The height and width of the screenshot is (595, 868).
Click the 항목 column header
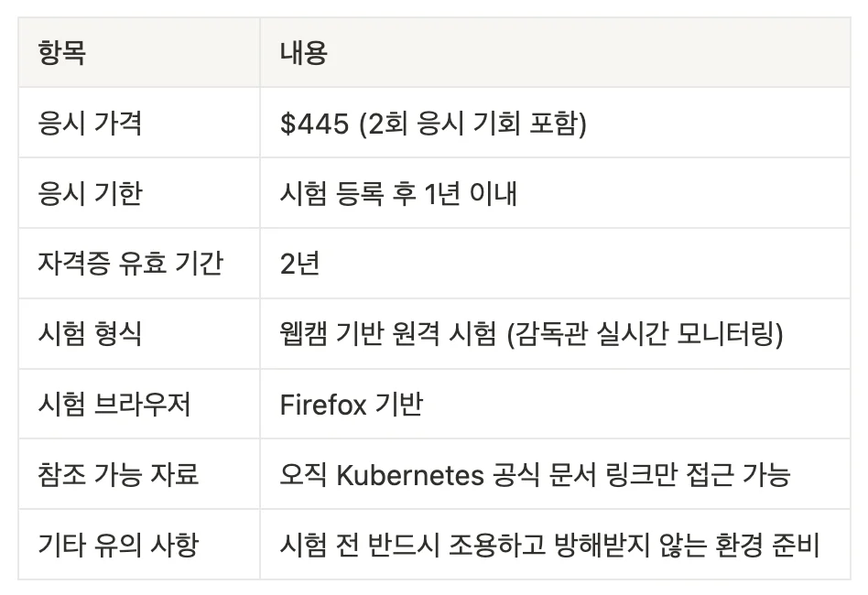point(62,52)
